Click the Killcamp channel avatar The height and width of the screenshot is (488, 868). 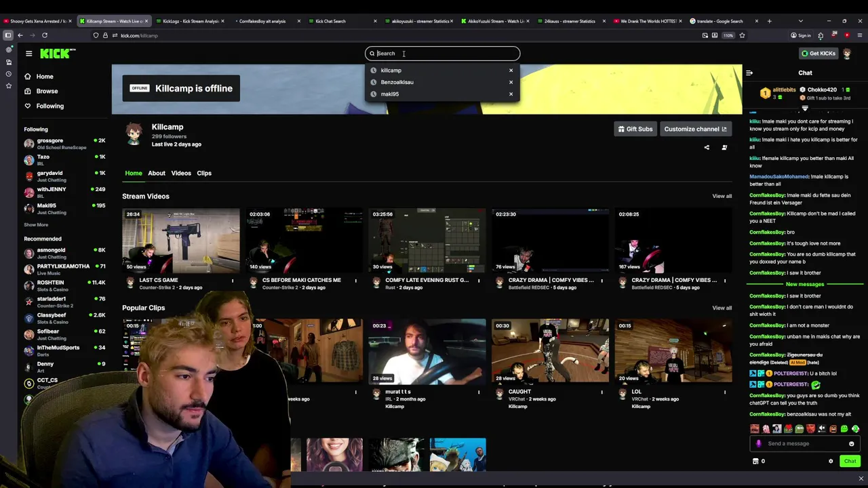click(x=134, y=134)
